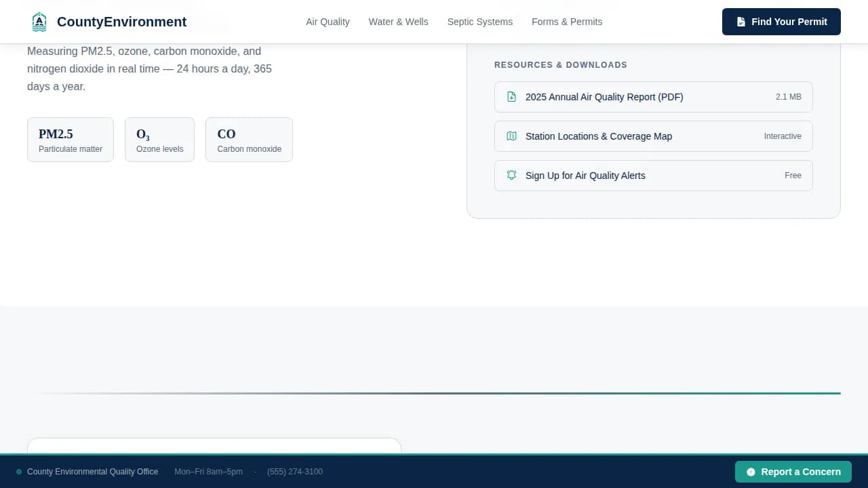Download 2025 Annual Air Quality Report
The width and height of the screenshot is (868, 488).
(x=653, y=97)
